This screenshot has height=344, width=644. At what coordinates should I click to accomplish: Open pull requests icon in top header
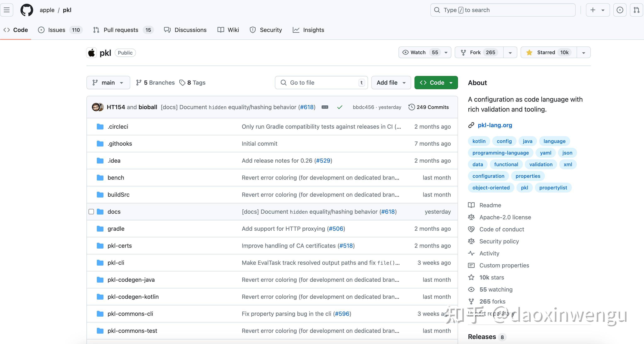click(x=637, y=10)
